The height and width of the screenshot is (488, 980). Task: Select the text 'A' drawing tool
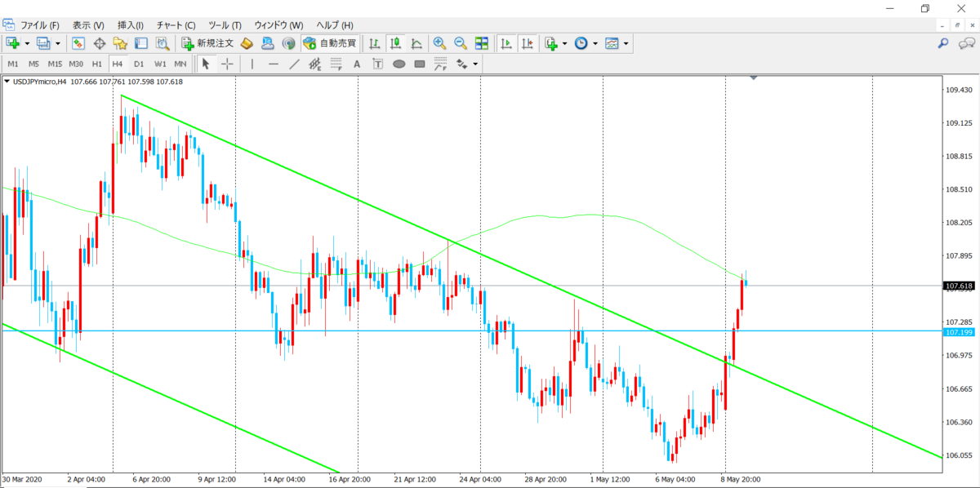357,64
